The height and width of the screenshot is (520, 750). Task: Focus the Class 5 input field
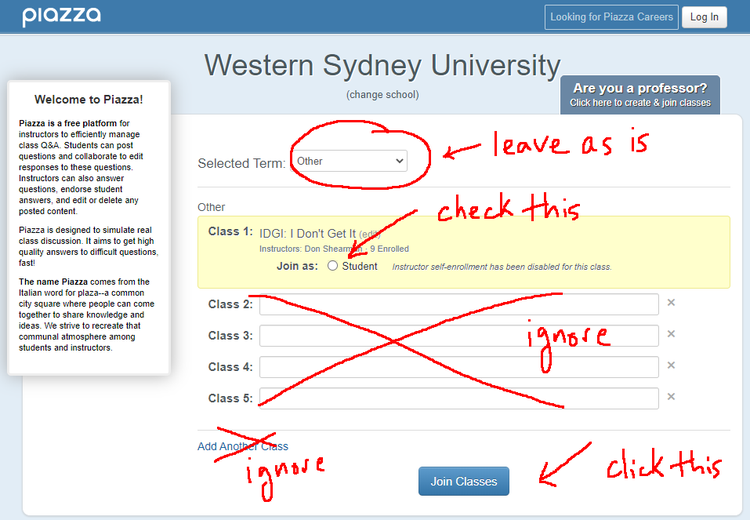point(458,398)
